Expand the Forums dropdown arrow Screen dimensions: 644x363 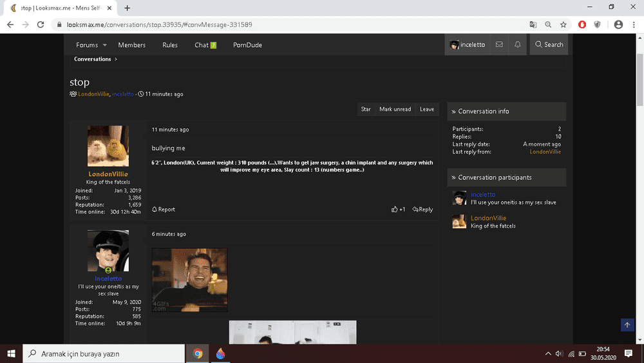[x=104, y=45]
